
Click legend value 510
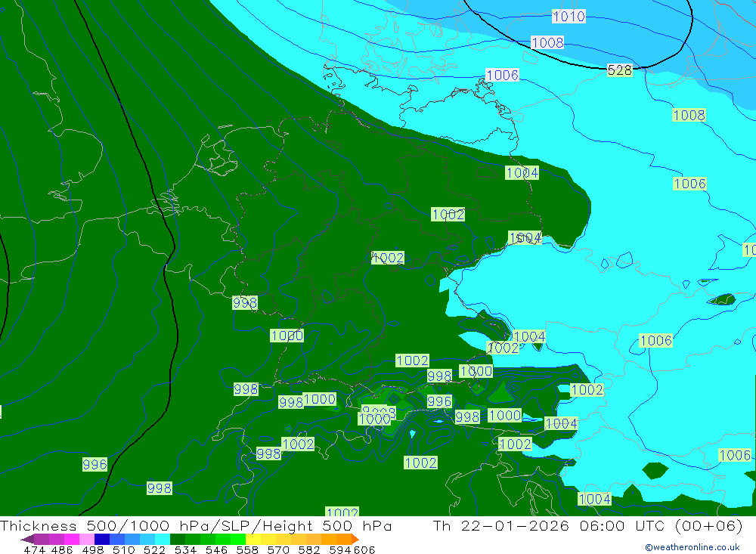coord(123,549)
